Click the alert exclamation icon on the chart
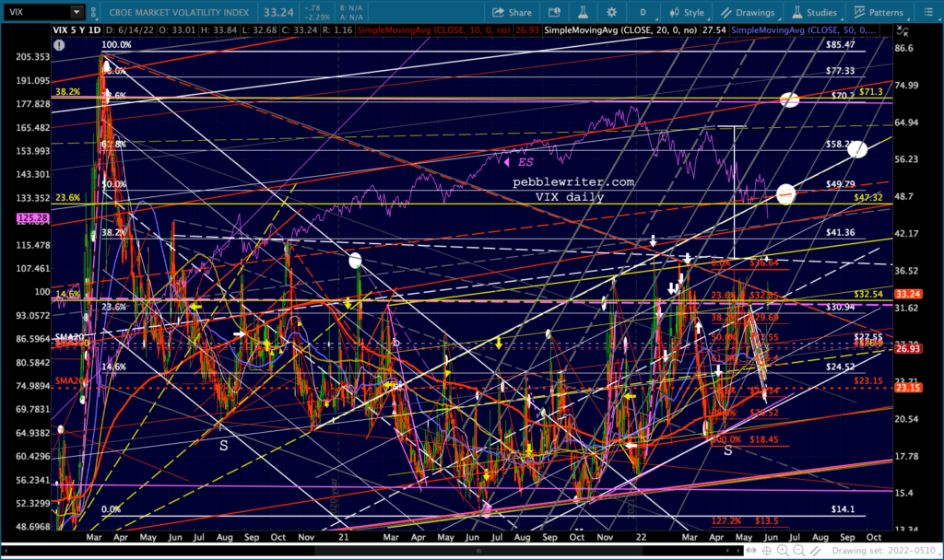Viewport: 944px width, 560px height. [x=59, y=44]
